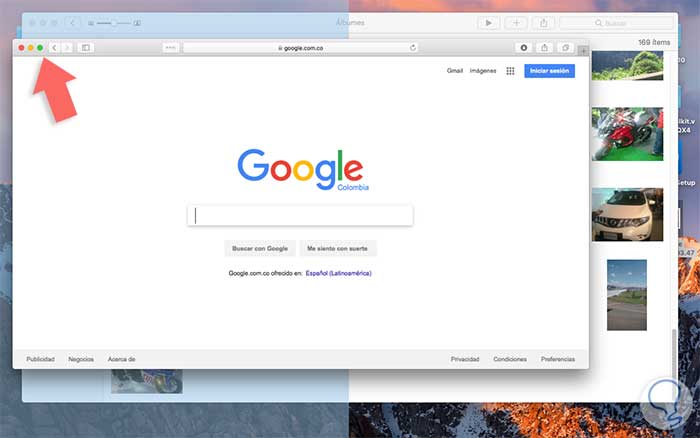Adjust thumbnail zoom slider in Photos
The width and height of the screenshot is (700, 438).
[x=114, y=23]
